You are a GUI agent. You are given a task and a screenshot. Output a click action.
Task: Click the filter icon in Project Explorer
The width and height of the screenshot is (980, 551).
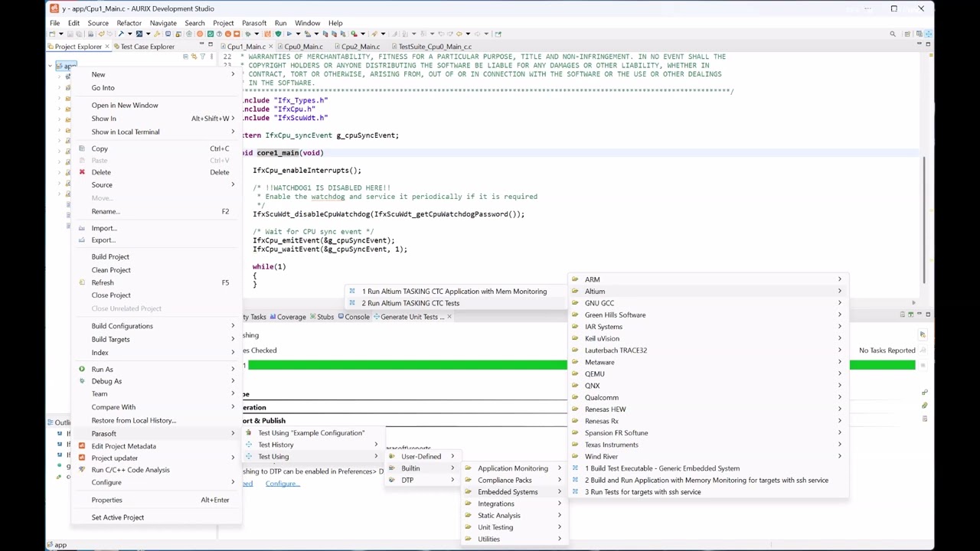click(202, 57)
